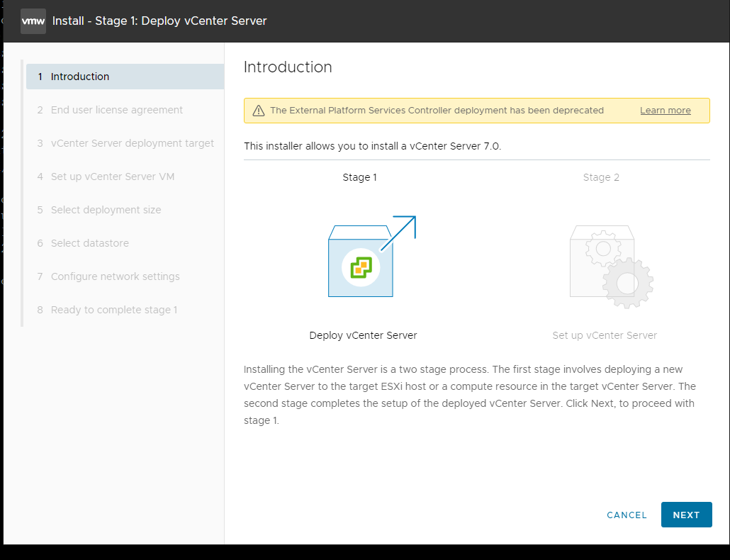Screen dimensions: 730x560
Task: Click the 'Deploy vCenter Server' caption
Action: pyautogui.click(x=363, y=335)
